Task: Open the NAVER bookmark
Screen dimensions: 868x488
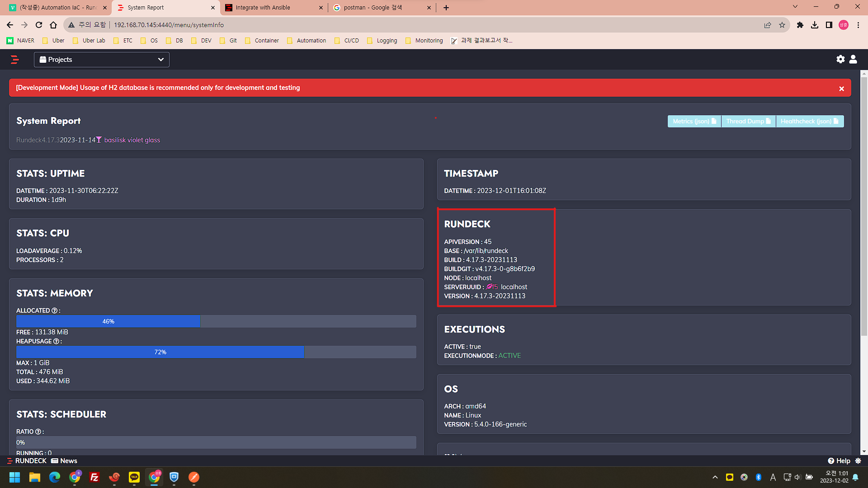Action: [x=21, y=41]
